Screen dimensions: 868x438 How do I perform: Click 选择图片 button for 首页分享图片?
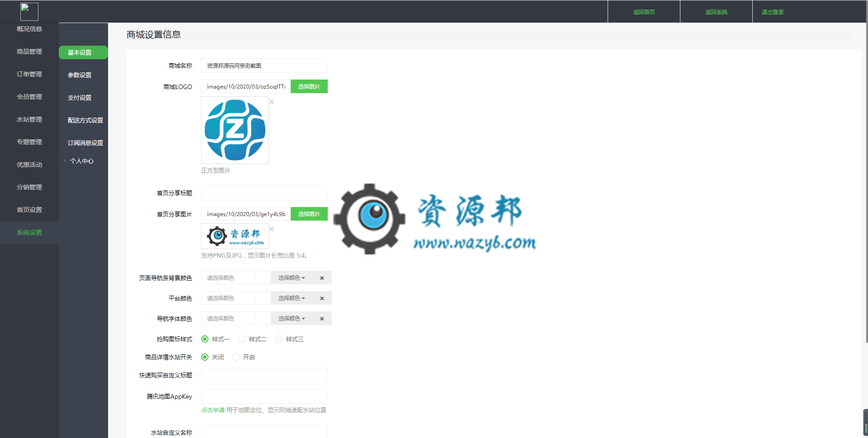click(309, 214)
